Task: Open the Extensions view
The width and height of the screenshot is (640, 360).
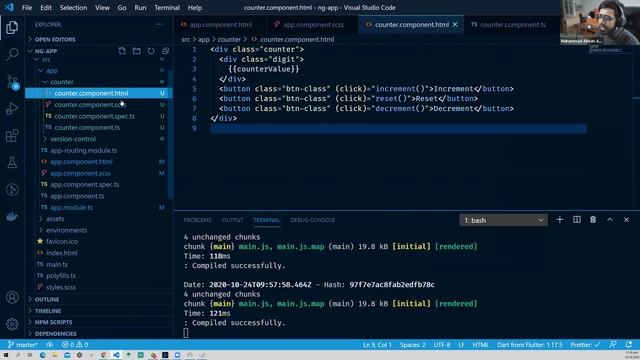Action: point(12,136)
